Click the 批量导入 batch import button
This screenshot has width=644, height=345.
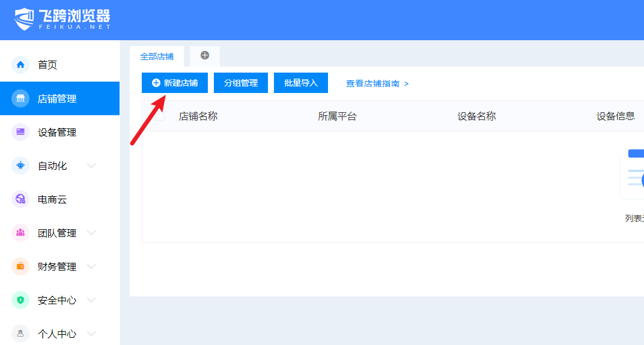click(x=301, y=83)
